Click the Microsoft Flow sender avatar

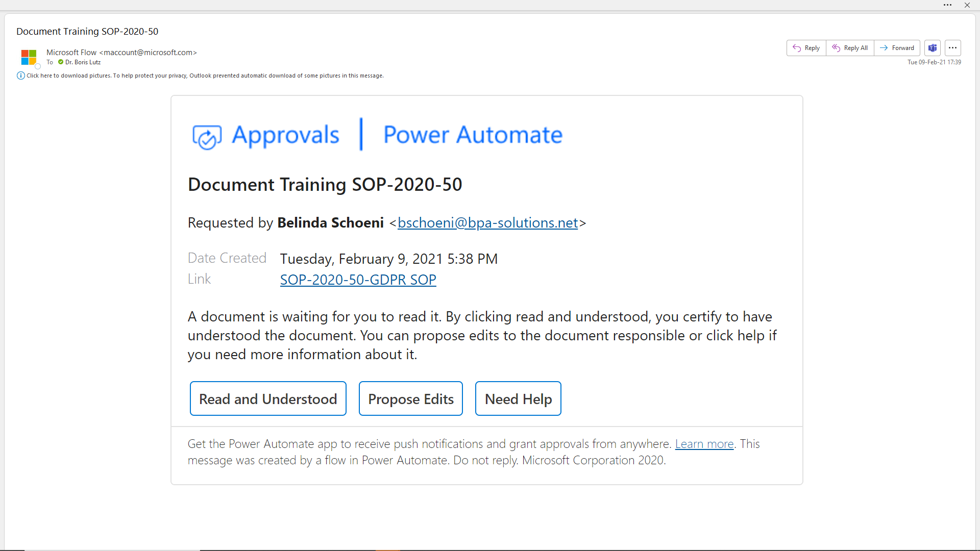coord(29,57)
